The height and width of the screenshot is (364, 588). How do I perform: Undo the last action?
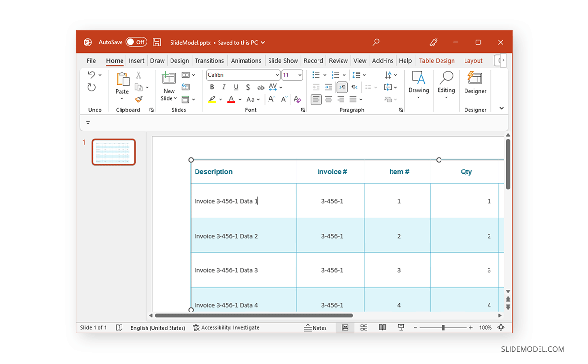click(91, 74)
